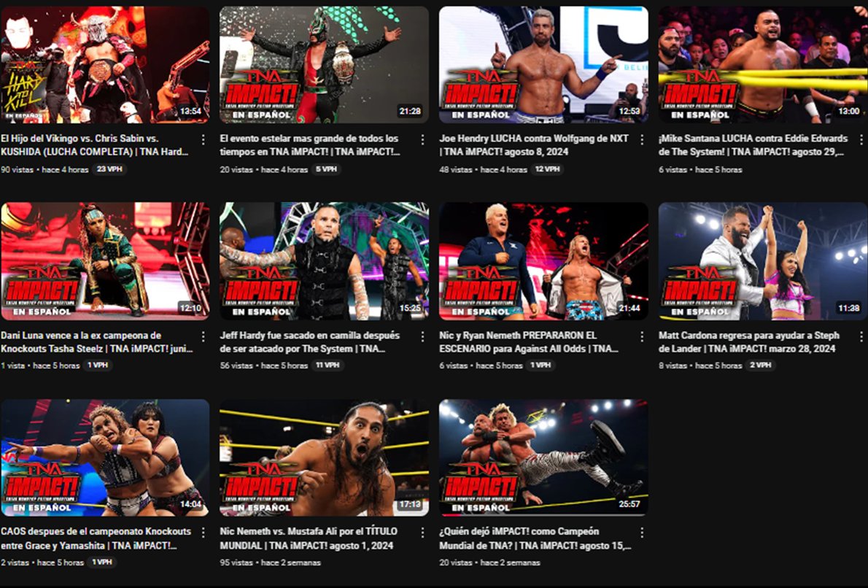Open three-dot menu for Joe Hendry video
The image size is (868, 588).
[642, 139]
